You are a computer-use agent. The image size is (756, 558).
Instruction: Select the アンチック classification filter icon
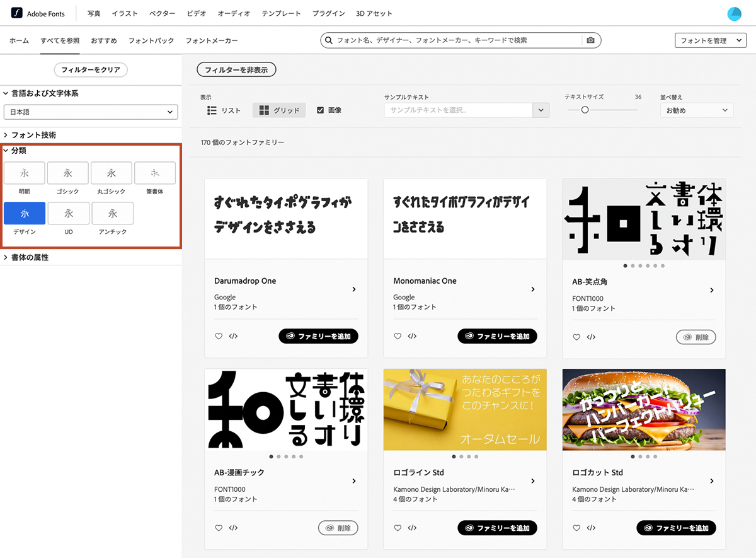(x=112, y=213)
